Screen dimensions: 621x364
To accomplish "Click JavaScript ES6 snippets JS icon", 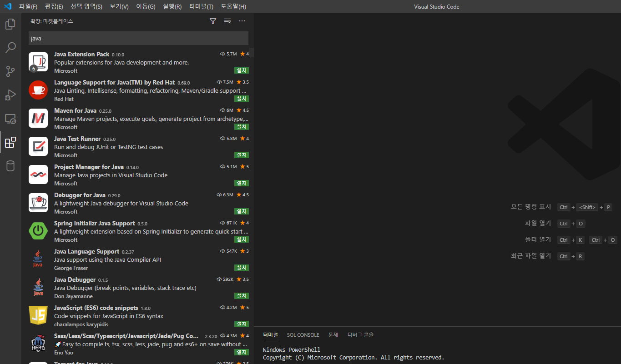I will coord(38,315).
